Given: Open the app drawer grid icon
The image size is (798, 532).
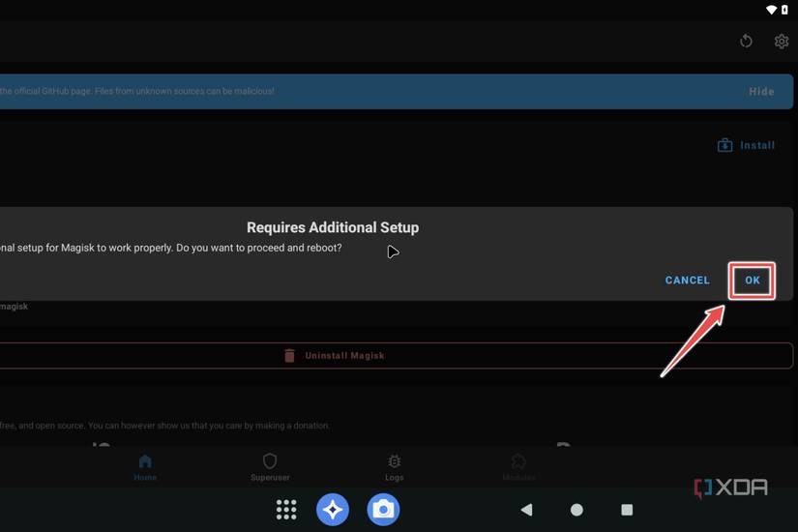Looking at the screenshot, I should (286, 510).
